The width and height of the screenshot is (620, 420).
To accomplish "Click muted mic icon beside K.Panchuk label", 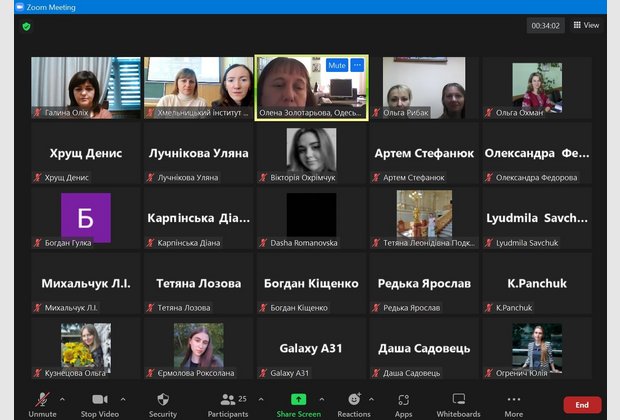I will pos(489,308).
